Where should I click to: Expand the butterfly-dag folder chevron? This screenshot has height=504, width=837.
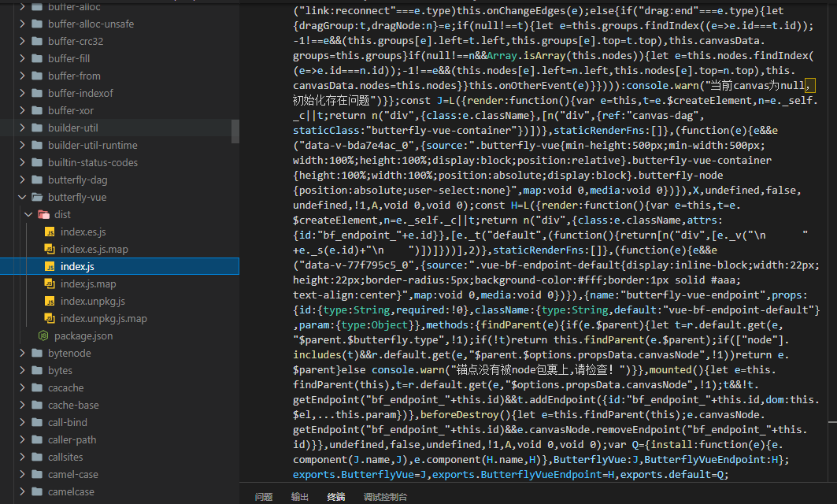point(22,180)
